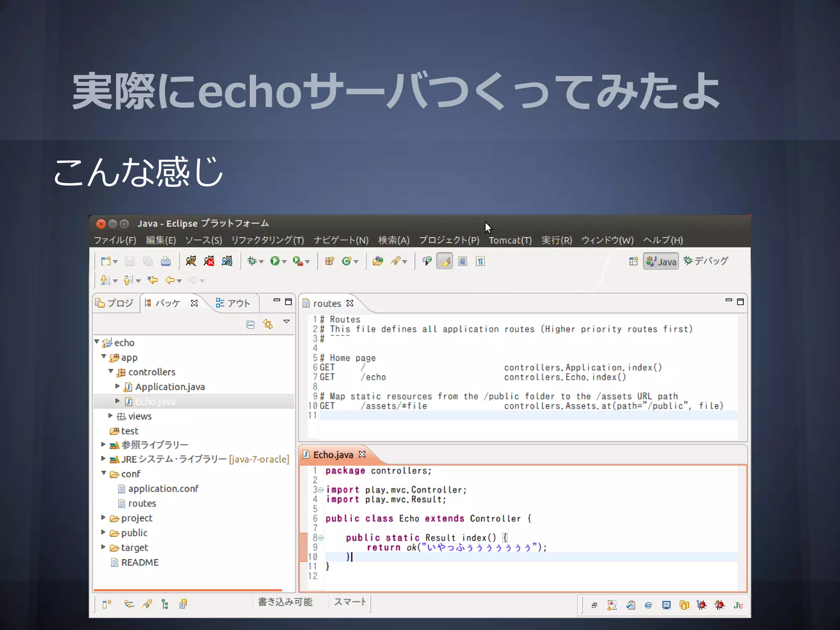Open Package Explorer view menu triangle
The image size is (840, 630).
pos(286,322)
